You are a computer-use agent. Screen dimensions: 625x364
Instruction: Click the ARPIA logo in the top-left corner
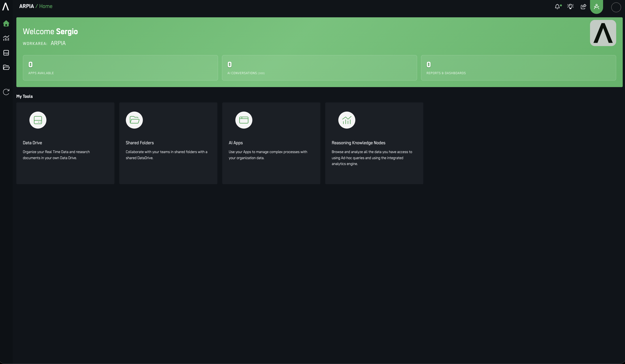(x=6, y=6)
